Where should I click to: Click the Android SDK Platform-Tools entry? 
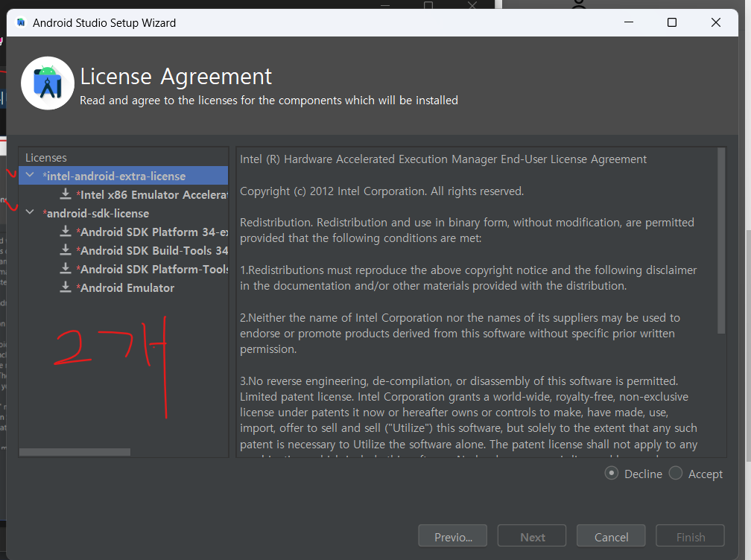pyautogui.click(x=152, y=269)
